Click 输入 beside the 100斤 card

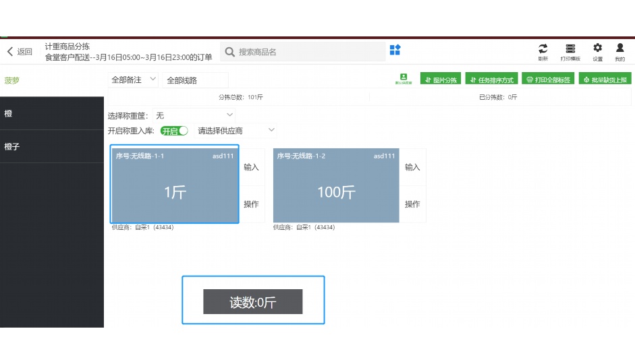[x=412, y=167]
